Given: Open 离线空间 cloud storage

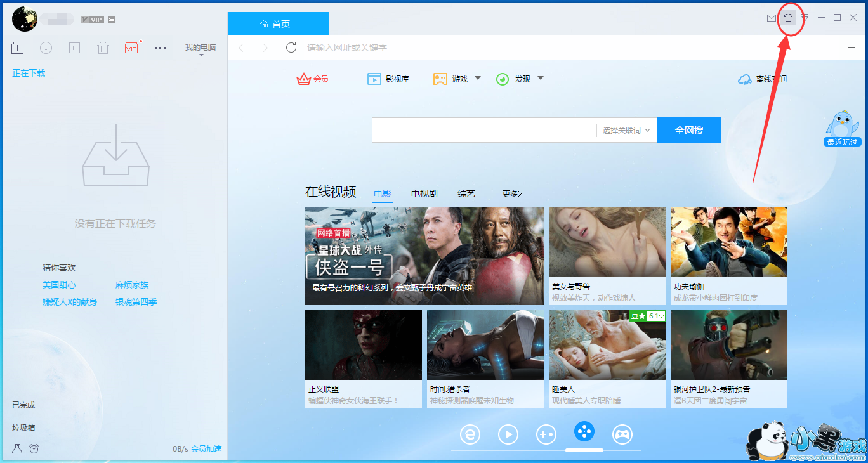Looking at the screenshot, I should click(762, 79).
